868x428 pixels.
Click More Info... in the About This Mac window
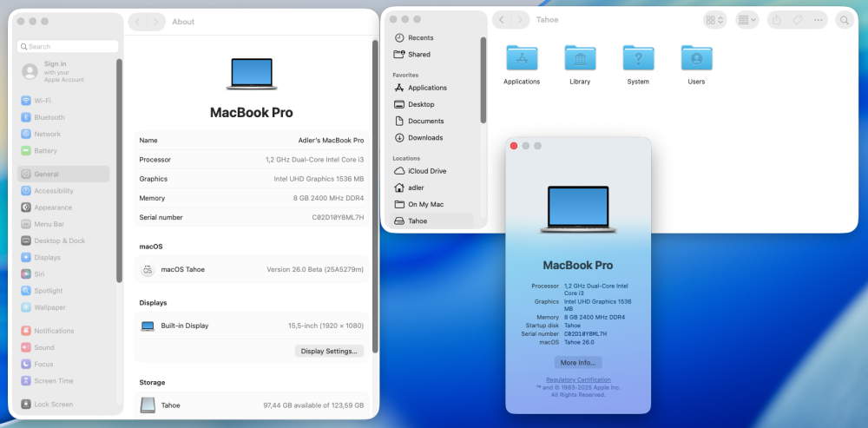578,363
